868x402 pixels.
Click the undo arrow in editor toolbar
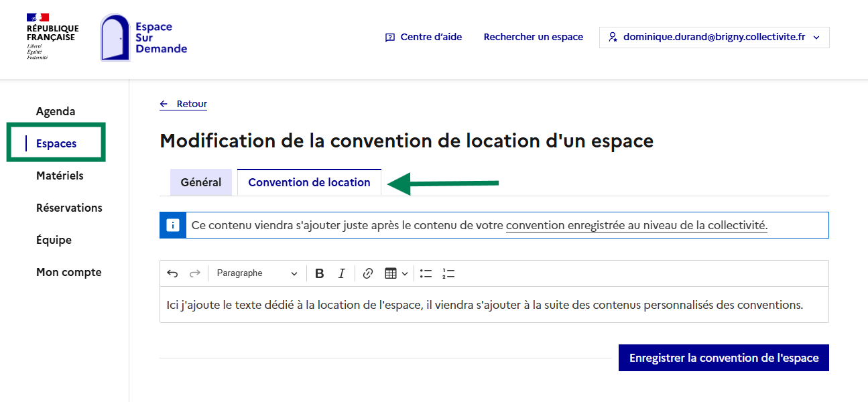(173, 273)
